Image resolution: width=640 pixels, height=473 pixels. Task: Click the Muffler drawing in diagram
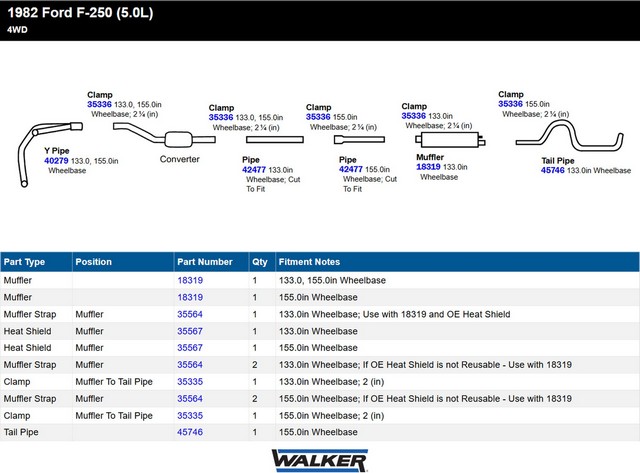(x=450, y=140)
